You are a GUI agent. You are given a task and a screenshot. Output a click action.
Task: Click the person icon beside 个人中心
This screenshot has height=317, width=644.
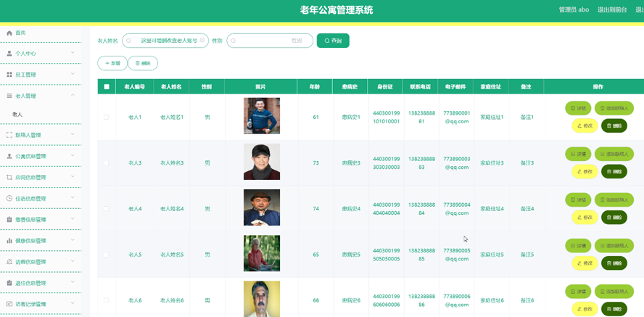tap(9, 54)
